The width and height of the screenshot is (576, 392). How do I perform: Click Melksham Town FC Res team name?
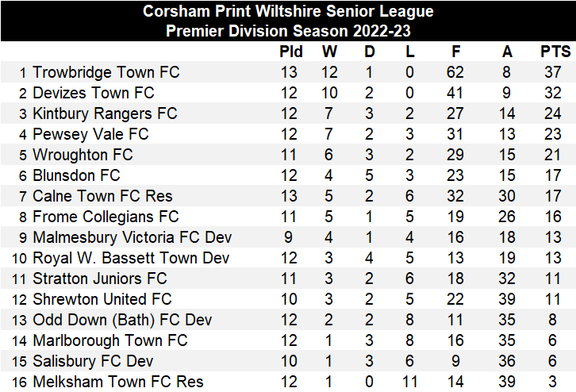click(117, 382)
